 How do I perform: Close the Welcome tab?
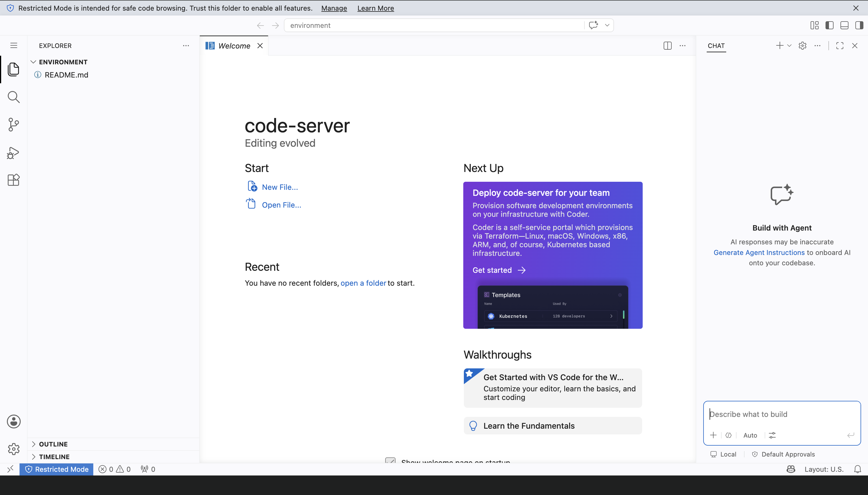tap(260, 46)
